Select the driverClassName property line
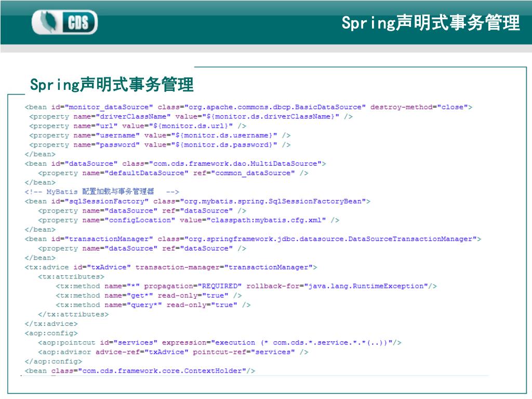532x399 pixels. pos(191,117)
